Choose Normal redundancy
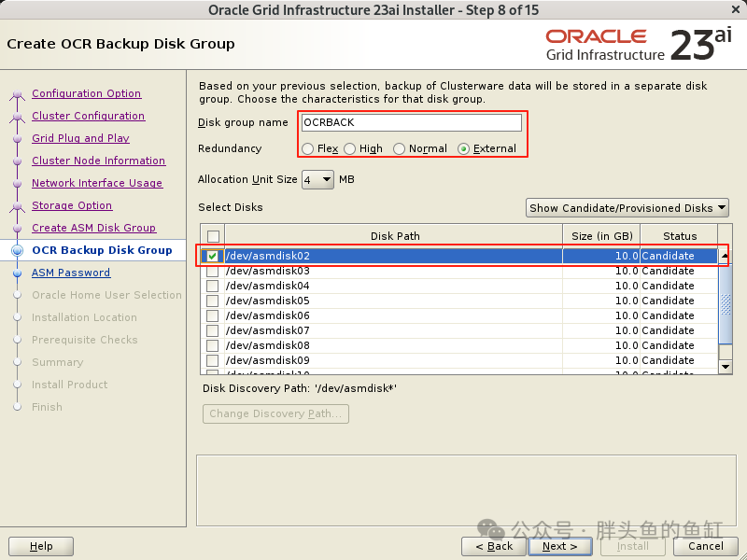Image resolution: width=747 pixels, height=560 pixels. (x=400, y=149)
